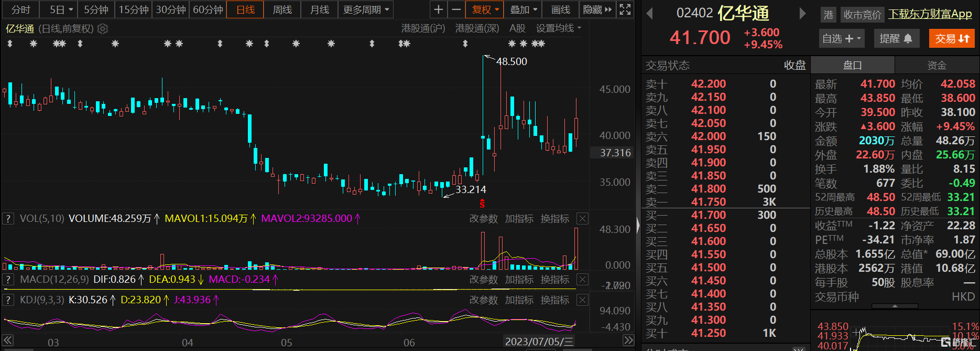Click the 收市竞价 button

[862, 15]
